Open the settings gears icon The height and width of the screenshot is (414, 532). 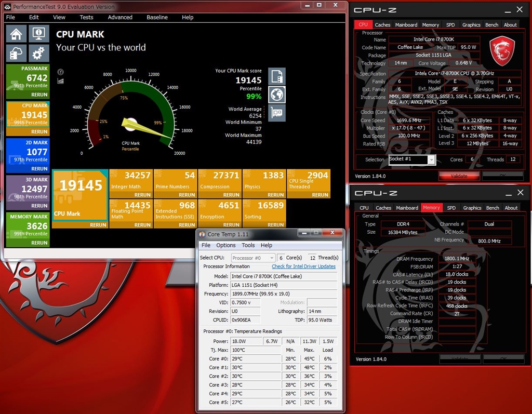coord(39,54)
